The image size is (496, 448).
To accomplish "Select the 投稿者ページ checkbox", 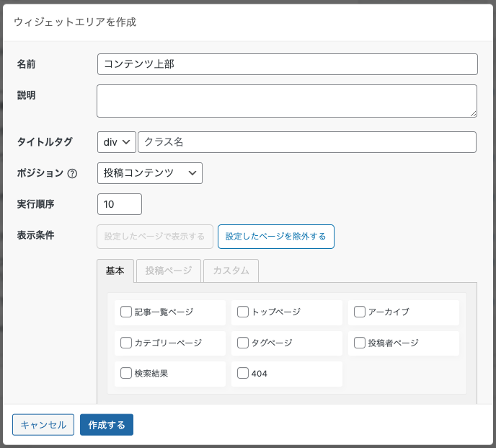I will (x=359, y=343).
